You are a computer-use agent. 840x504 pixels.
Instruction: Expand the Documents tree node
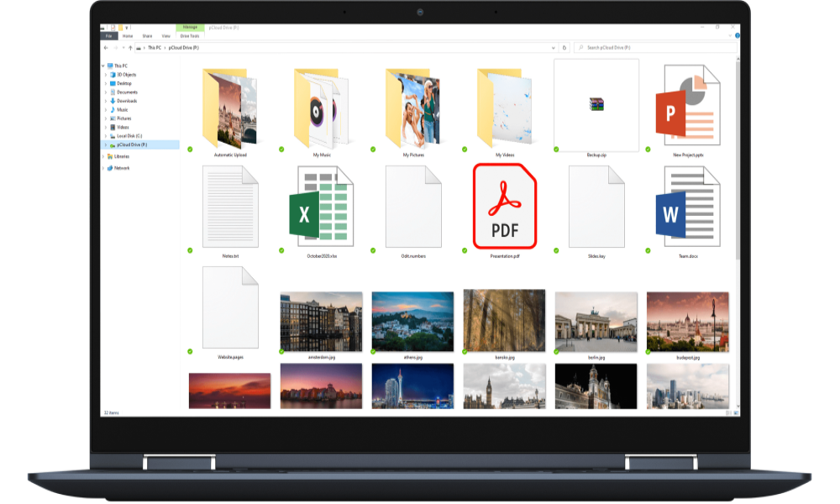coord(106,92)
